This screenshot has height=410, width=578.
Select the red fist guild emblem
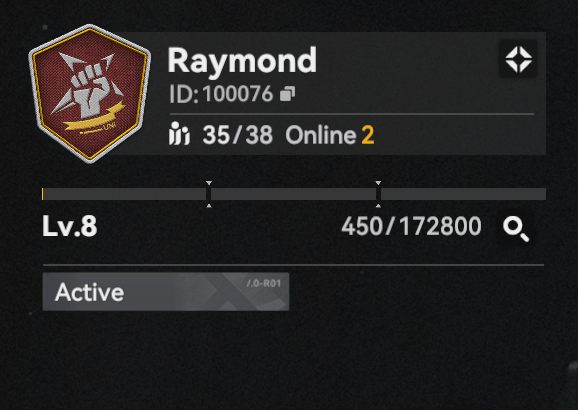tap(90, 93)
